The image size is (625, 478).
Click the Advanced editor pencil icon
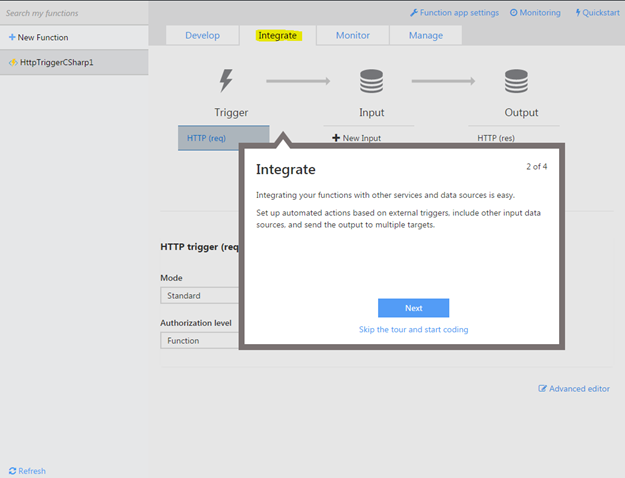[x=542, y=388]
